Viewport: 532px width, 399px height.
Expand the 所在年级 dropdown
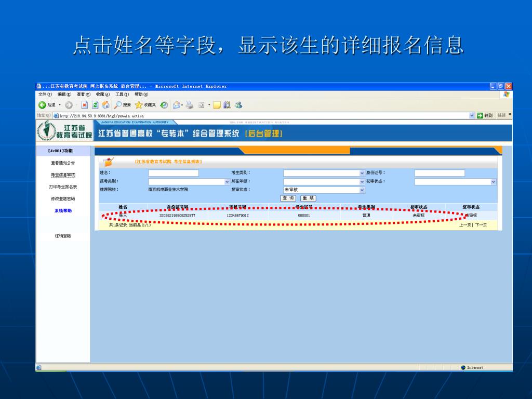[x=362, y=181]
